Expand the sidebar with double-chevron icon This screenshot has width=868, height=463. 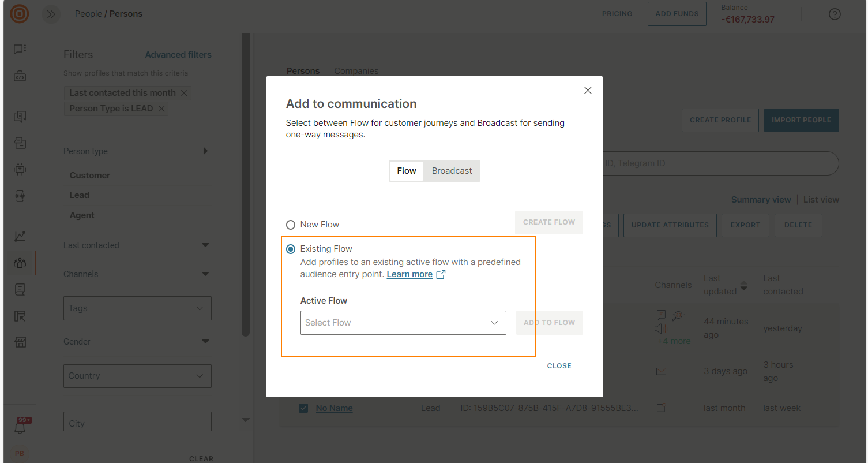pos(51,14)
